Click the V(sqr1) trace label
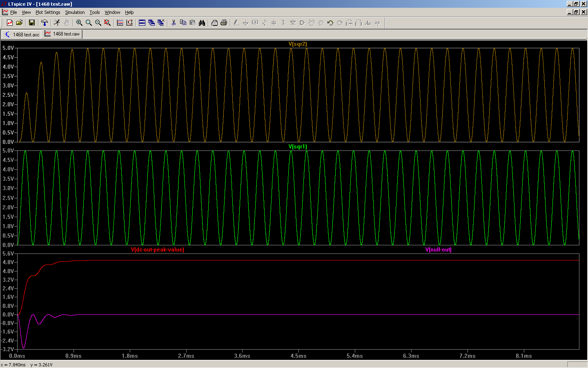 tap(298, 146)
